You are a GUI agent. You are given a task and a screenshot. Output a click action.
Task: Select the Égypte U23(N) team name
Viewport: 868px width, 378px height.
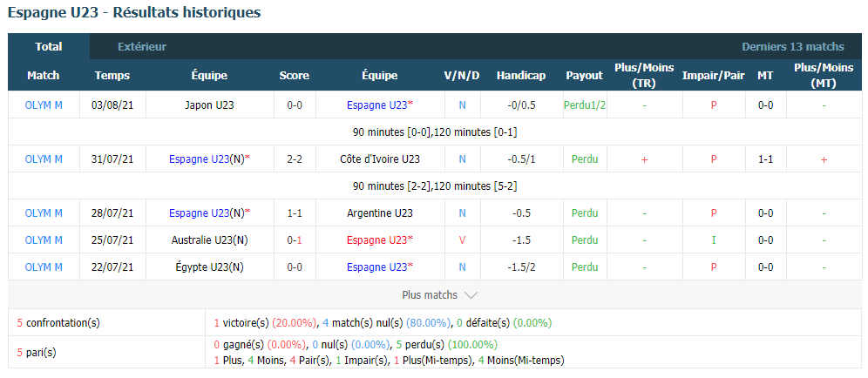(209, 267)
